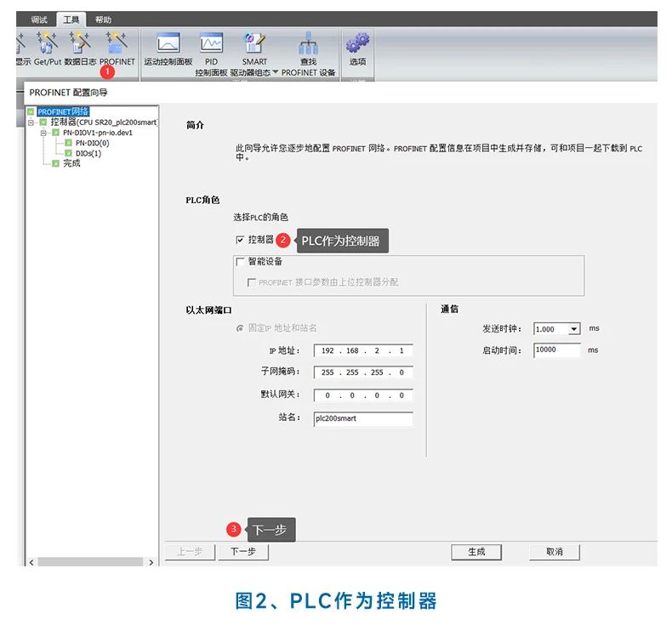Click the tree horizontal scrollbar thumb
Image resolution: width=672 pixels, height=625 pixels.
[x=90, y=562]
